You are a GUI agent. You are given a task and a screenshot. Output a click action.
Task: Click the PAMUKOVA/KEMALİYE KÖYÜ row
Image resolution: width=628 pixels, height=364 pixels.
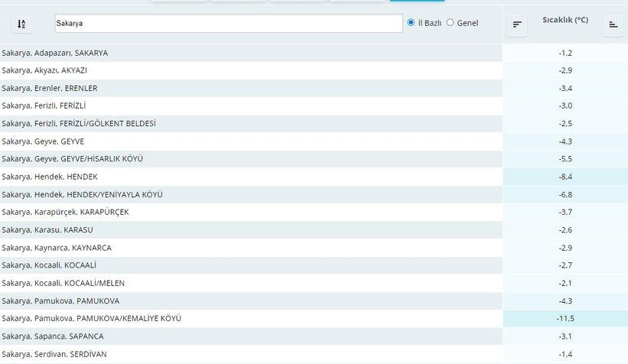point(92,318)
